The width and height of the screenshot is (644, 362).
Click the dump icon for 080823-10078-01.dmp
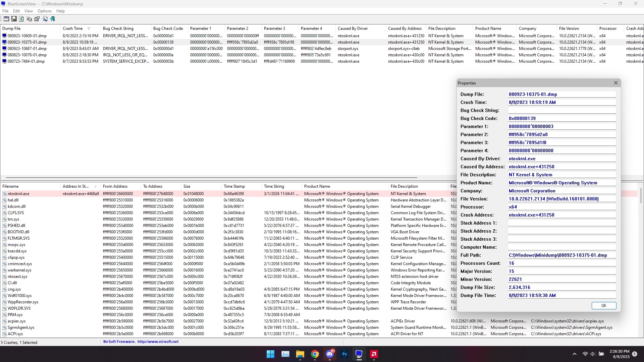click(4, 55)
